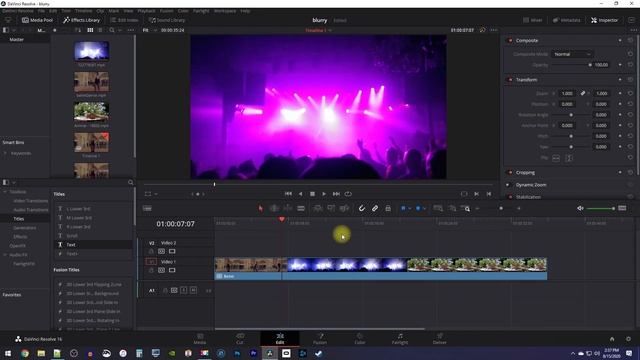Toggle the Dynamic Zoom enable switch
This screenshot has height=360, width=640.
508,185
